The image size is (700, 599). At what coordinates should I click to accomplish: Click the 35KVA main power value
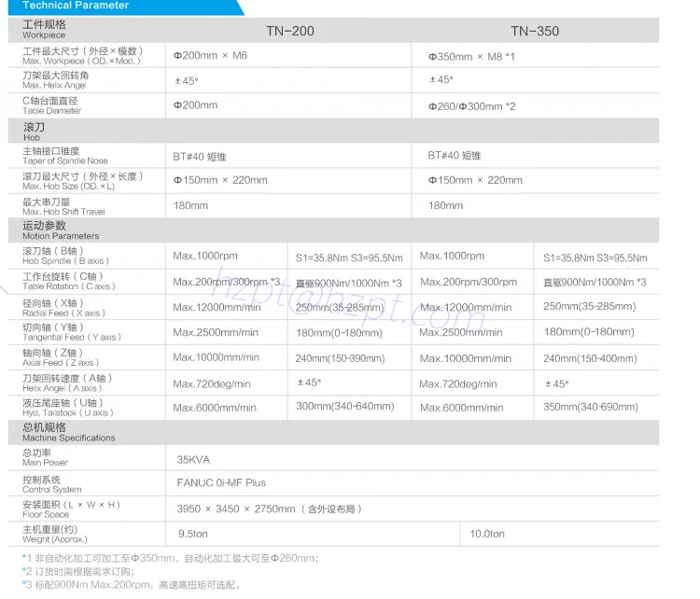coord(193,459)
